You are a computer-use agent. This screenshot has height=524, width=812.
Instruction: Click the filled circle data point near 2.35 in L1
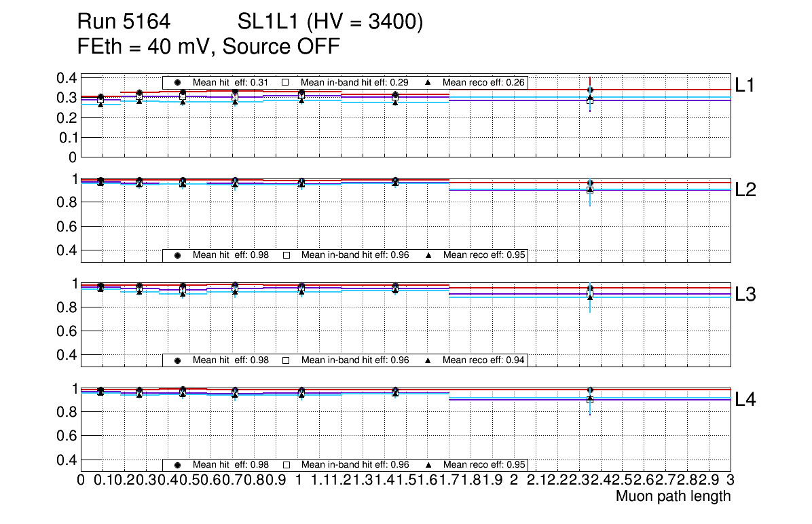pos(591,90)
